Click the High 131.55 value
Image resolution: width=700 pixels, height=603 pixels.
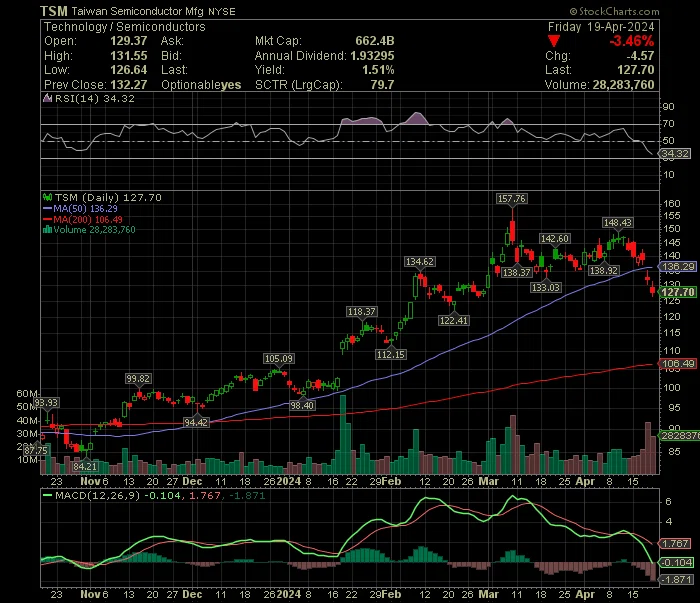(x=129, y=56)
